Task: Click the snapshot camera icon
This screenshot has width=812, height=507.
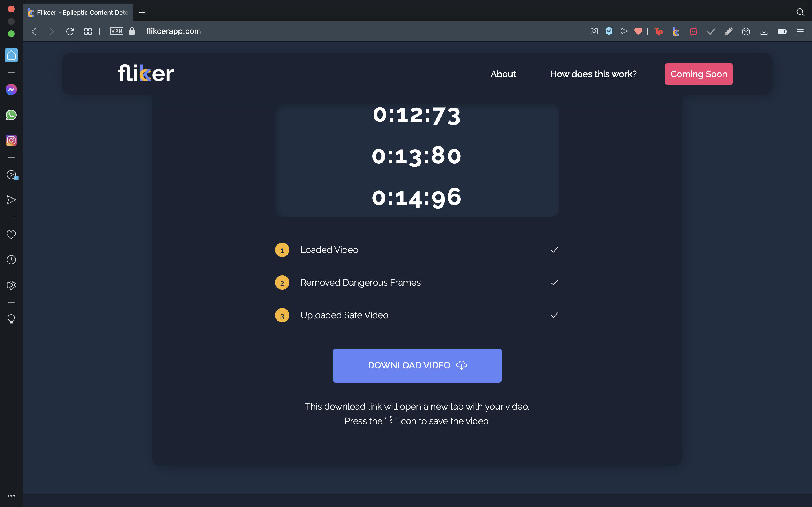Action: pos(594,31)
